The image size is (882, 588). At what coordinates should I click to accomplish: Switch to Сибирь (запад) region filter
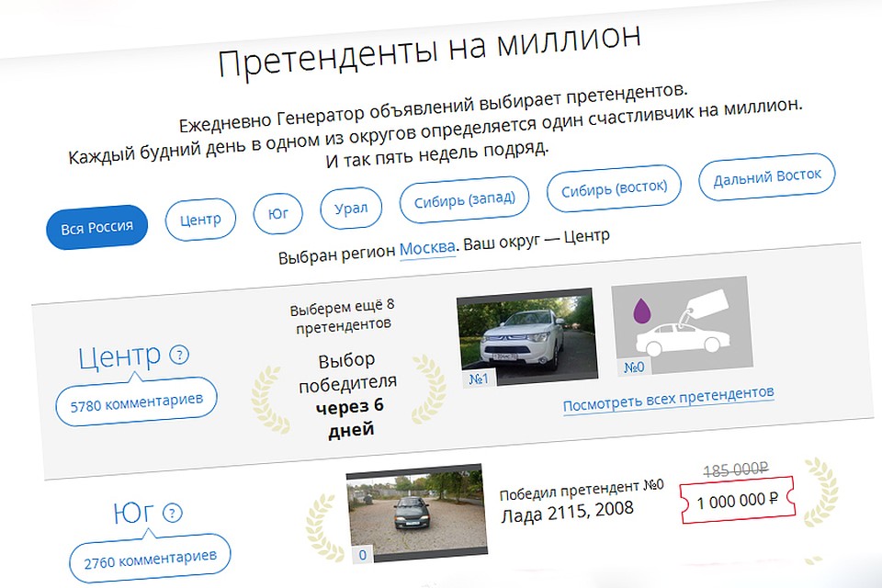click(465, 199)
